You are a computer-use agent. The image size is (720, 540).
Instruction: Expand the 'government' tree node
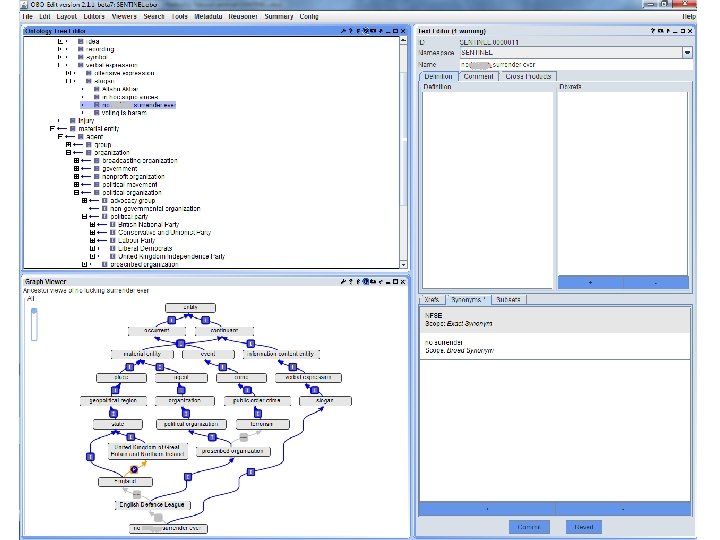76,169
